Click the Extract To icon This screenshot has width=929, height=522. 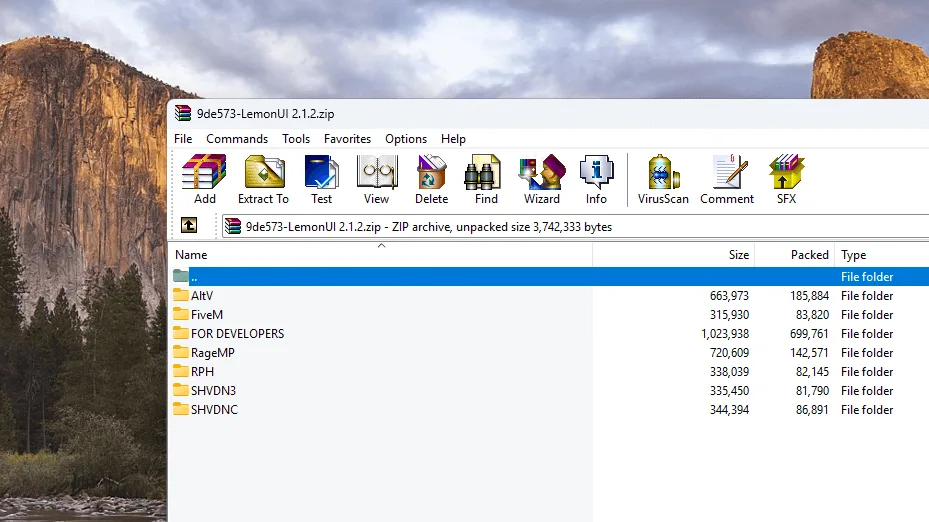coord(263,179)
